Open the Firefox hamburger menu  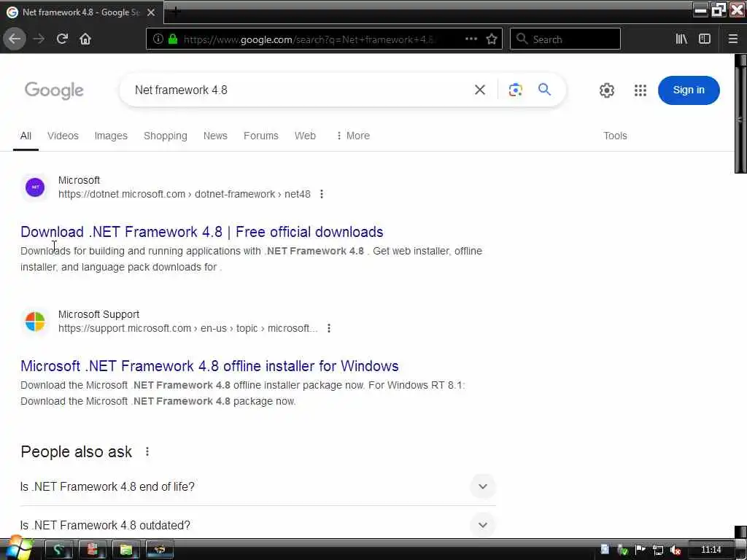(732, 39)
